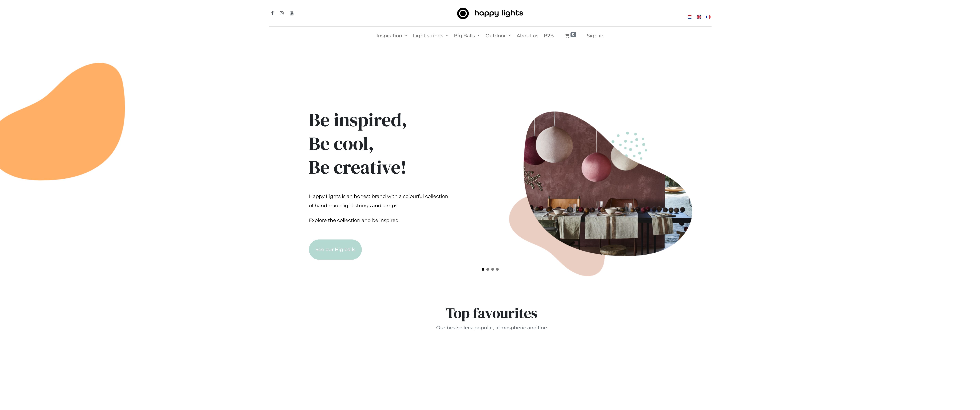Viewport: 980px width, 410px height.
Task: Click the Facebook social media icon
Action: point(272,13)
